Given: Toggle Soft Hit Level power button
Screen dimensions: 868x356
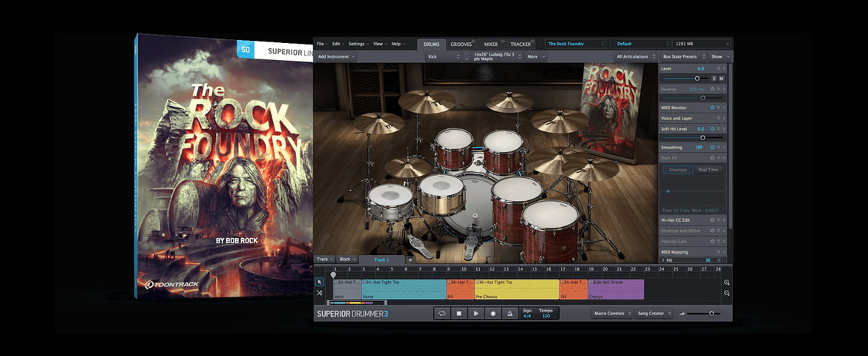Looking at the screenshot, I should [712, 128].
